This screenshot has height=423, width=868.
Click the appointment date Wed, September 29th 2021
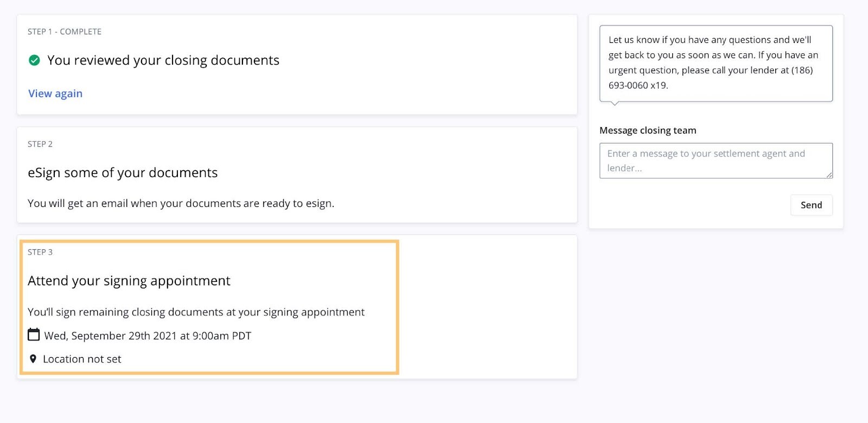coord(148,336)
